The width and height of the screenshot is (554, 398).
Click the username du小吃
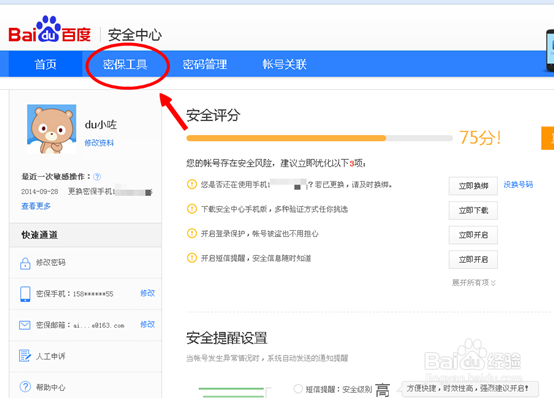coord(101,124)
